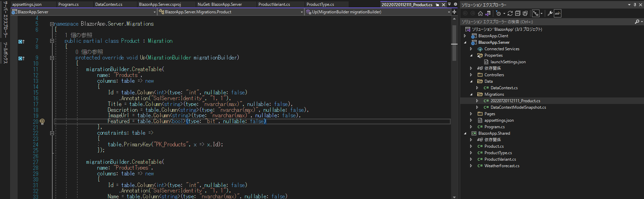Open the file nesting dropdown arrow
The height and width of the screenshot is (199, 644).
(x=542, y=14)
